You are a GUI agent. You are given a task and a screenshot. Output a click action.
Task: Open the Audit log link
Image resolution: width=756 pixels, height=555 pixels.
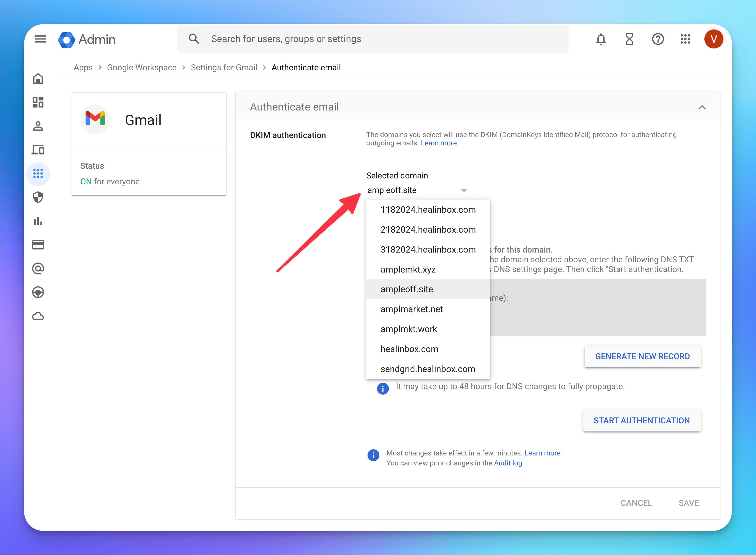click(x=508, y=463)
